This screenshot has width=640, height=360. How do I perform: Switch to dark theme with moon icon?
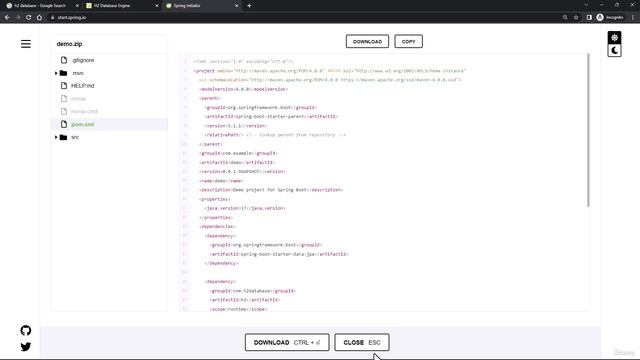(x=614, y=51)
